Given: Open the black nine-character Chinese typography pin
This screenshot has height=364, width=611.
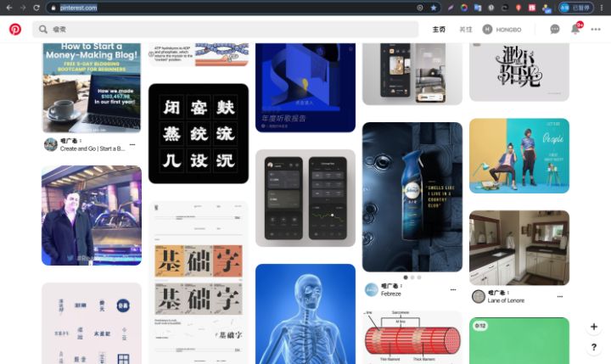Looking at the screenshot, I should pos(199,133).
